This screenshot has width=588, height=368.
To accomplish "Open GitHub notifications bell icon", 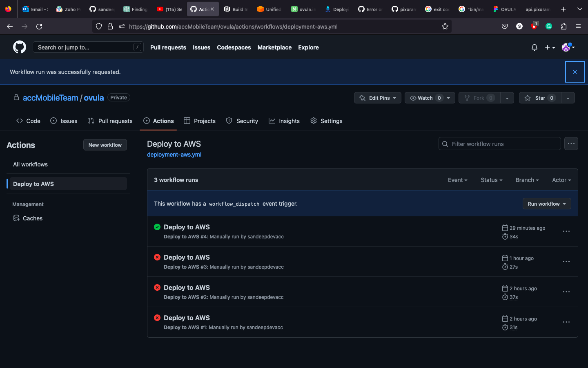I will click(534, 47).
